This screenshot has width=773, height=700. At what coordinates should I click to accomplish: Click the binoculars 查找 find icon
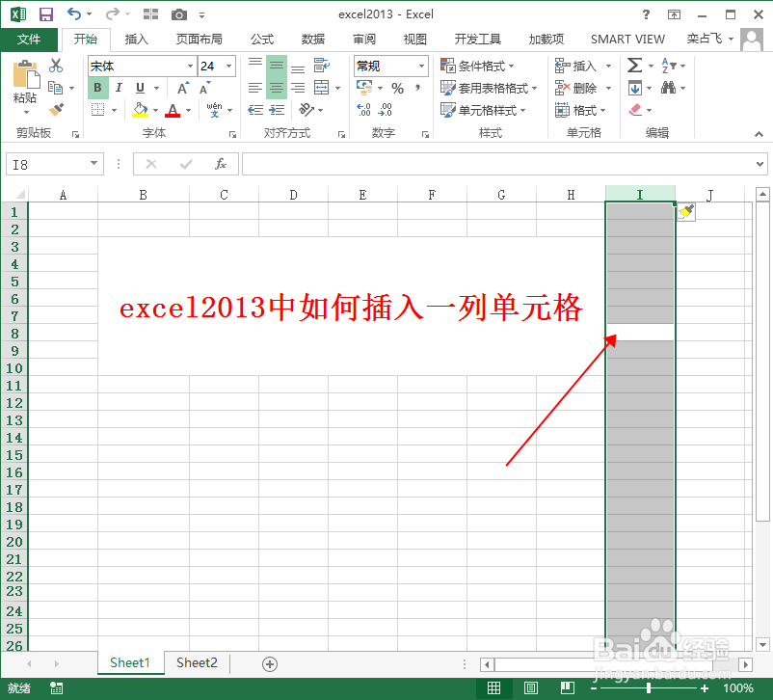(x=666, y=87)
